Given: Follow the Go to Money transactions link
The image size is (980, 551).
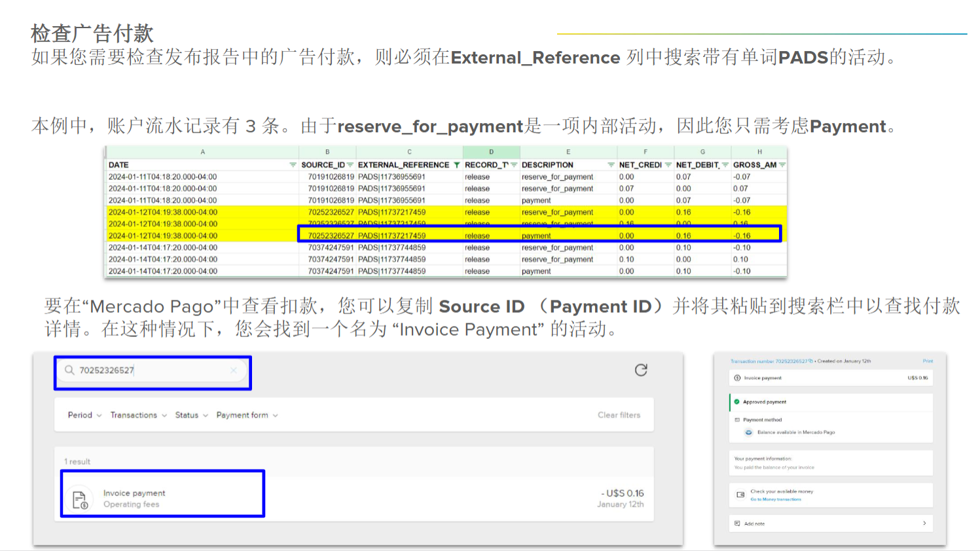Looking at the screenshot, I should pos(776,499).
